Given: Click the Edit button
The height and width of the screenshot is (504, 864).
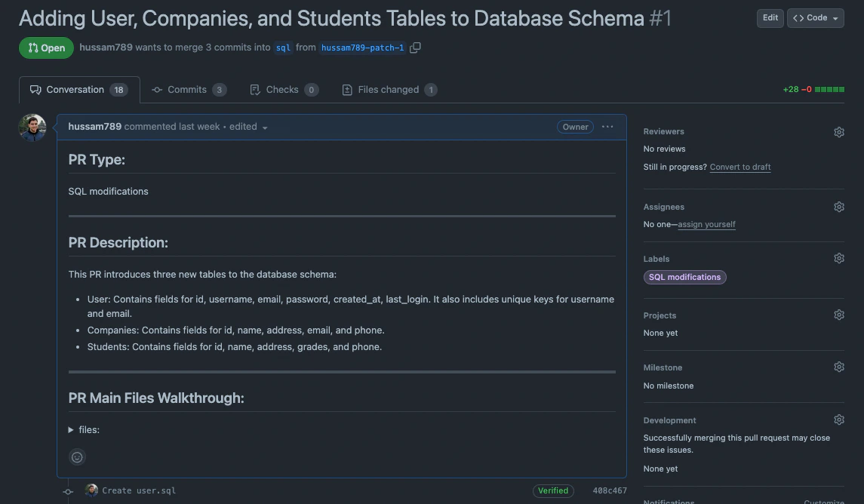Looking at the screenshot, I should click(770, 17).
